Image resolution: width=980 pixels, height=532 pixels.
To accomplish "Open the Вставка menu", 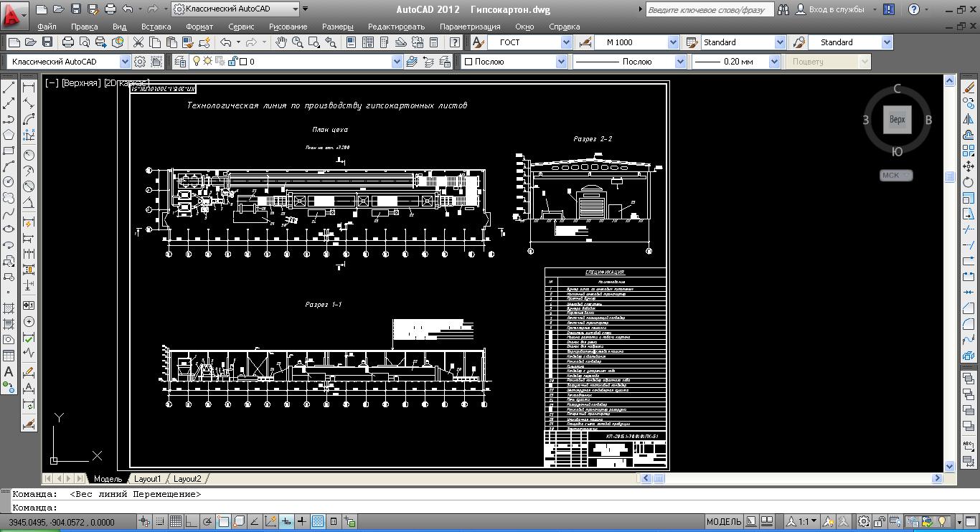I will [x=156, y=27].
